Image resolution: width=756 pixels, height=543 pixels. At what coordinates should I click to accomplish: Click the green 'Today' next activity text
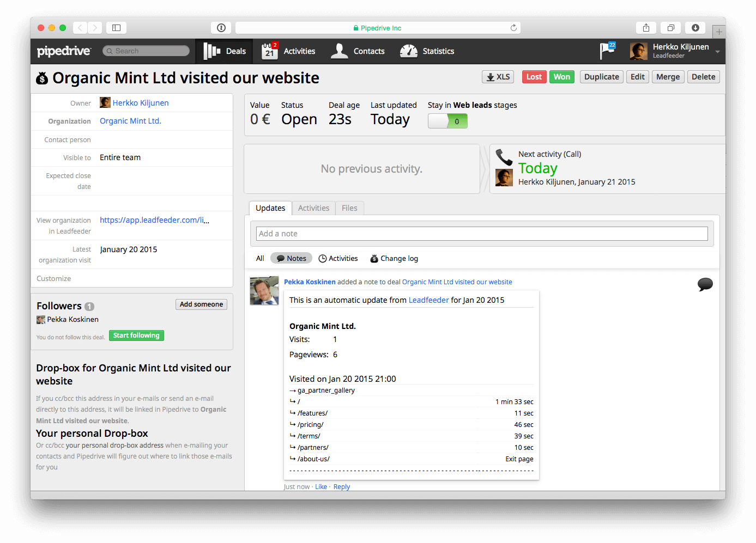click(538, 168)
